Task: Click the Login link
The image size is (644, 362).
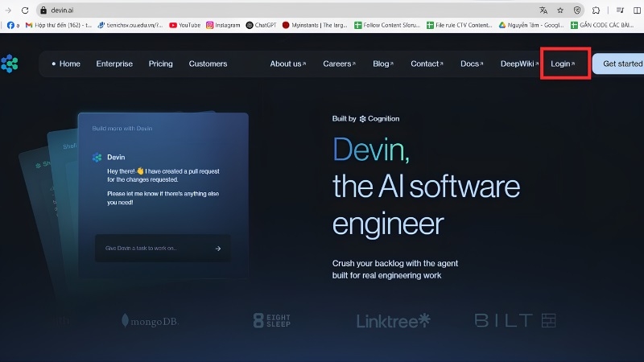Action: pyautogui.click(x=563, y=64)
